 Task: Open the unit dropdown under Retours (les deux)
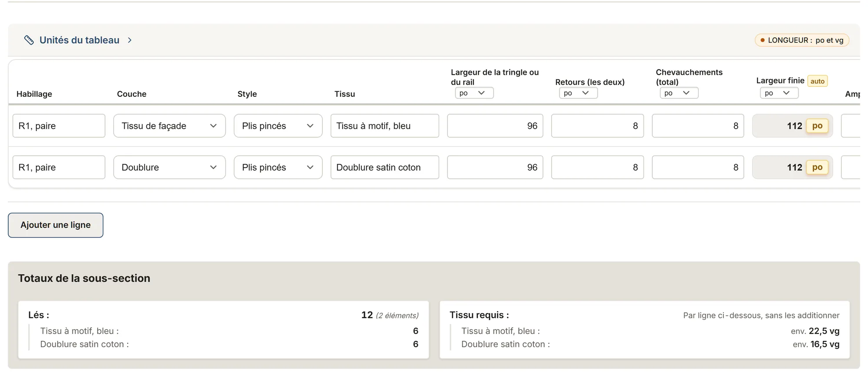[579, 93]
